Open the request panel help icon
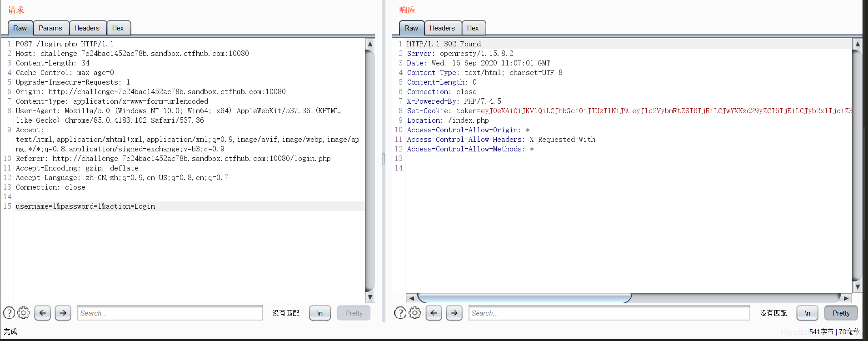 tap(9, 313)
